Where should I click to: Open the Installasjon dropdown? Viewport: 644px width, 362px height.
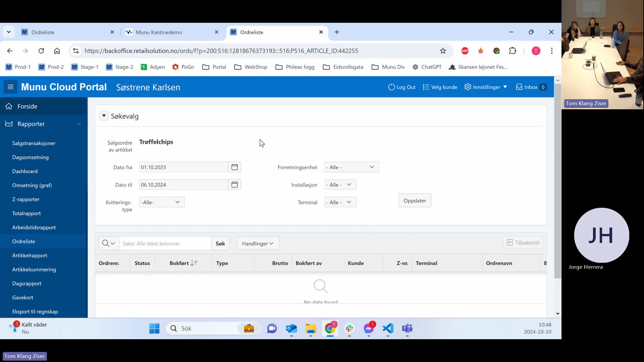pos(340,185)
